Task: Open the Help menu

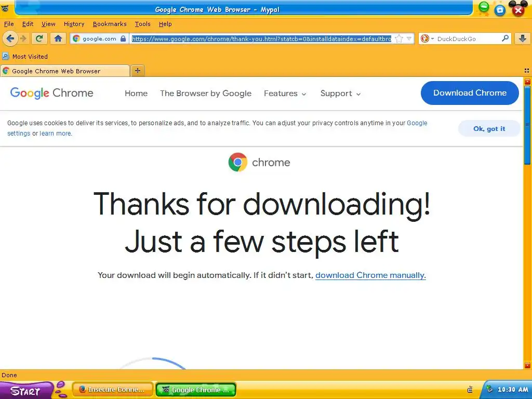Action: (x=165, y=24)
